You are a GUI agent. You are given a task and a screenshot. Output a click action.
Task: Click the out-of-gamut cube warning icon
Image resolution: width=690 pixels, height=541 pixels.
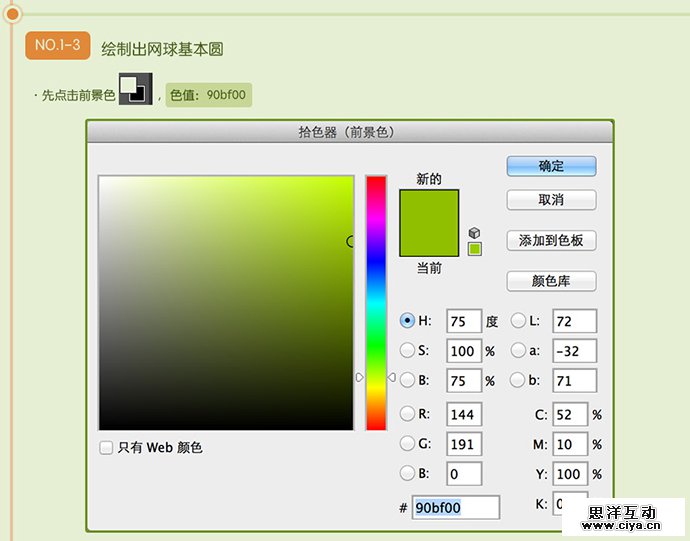point(474,232)
